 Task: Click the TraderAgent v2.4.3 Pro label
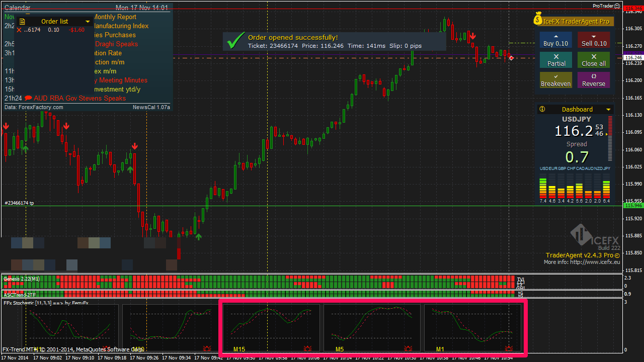coord(580,255)
